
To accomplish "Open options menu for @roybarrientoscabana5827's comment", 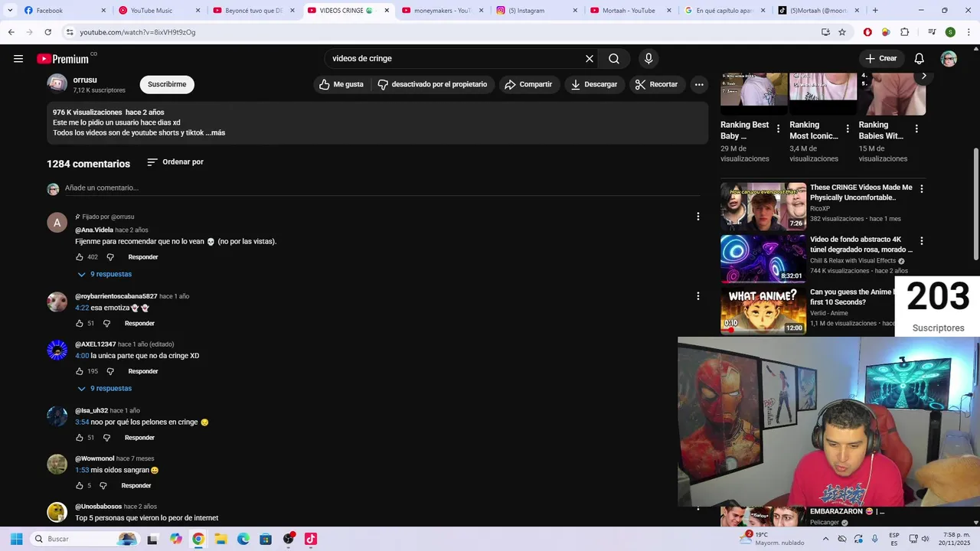I will click(x=697, y=295).
